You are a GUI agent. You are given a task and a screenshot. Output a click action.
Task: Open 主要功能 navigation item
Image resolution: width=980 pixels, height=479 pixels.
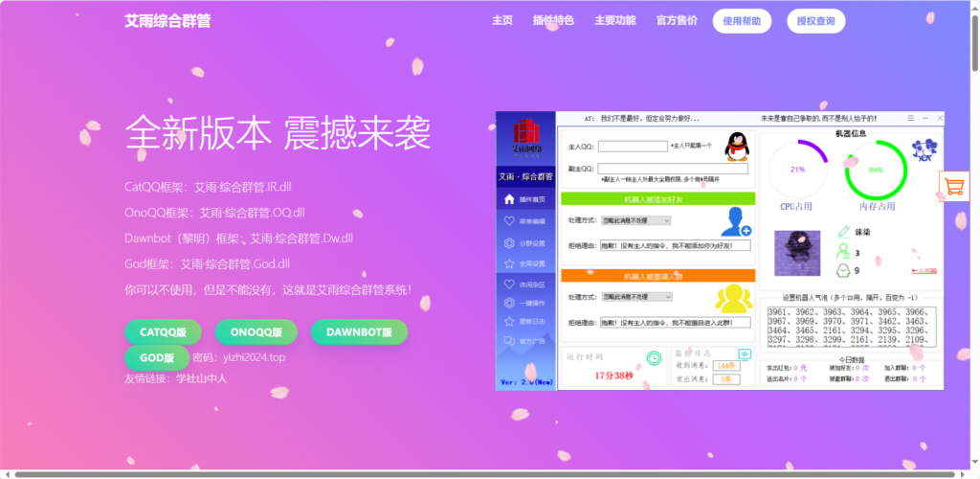point(615,21)
